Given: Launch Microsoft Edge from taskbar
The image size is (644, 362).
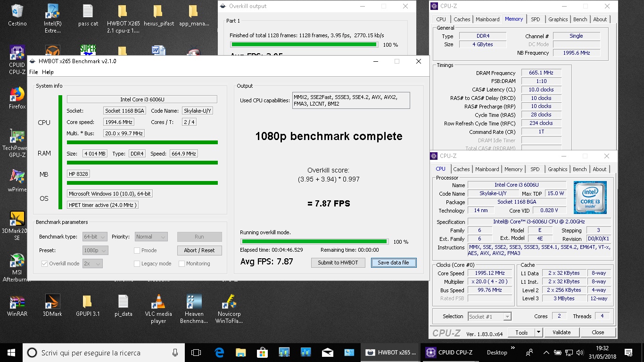Looking at the screenshot, I should 219,353.
